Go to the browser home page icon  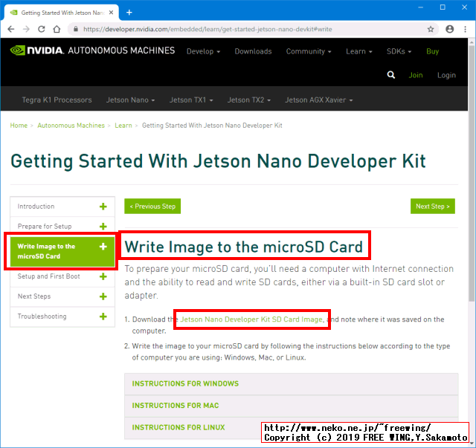[57, 29]
